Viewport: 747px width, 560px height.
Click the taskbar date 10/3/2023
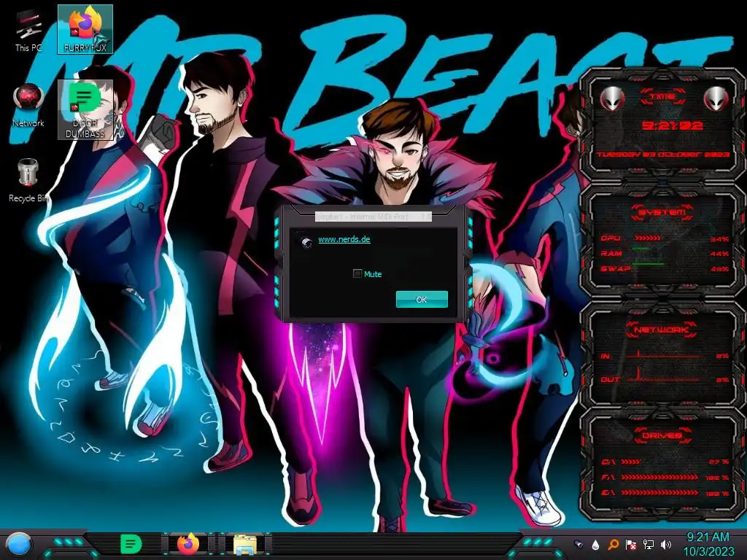708,551
